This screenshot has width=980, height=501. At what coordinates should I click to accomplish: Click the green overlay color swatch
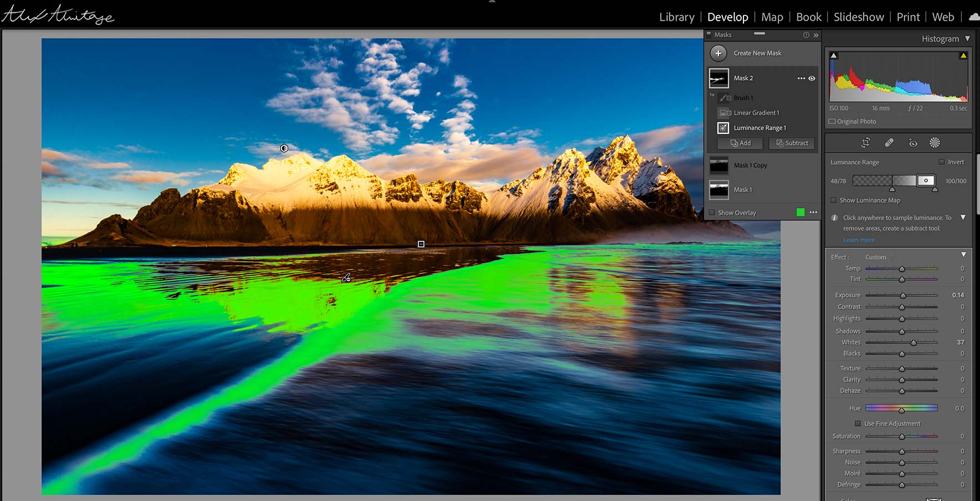point(800,212)
